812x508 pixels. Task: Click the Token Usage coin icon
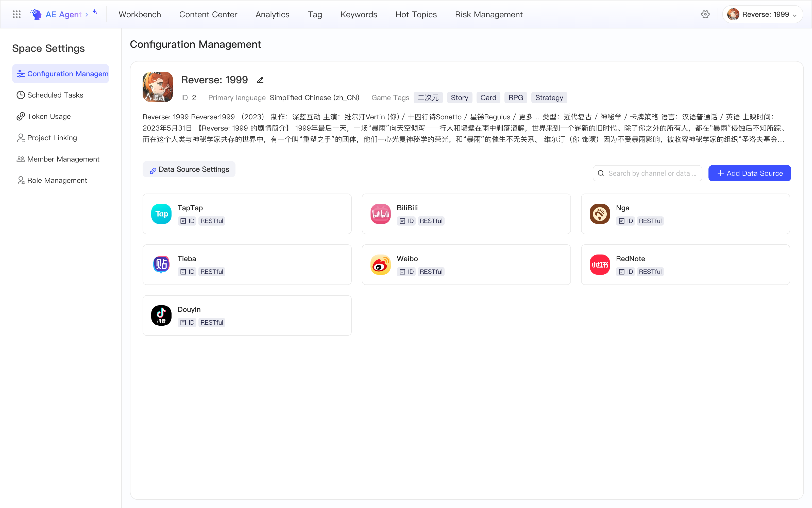pyautogui.click(x=21, y=116)
